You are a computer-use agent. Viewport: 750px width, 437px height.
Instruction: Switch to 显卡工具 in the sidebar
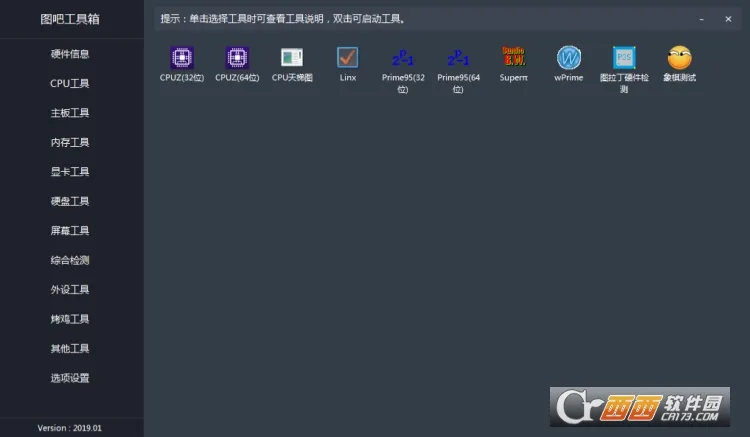(x=70, y=172)
